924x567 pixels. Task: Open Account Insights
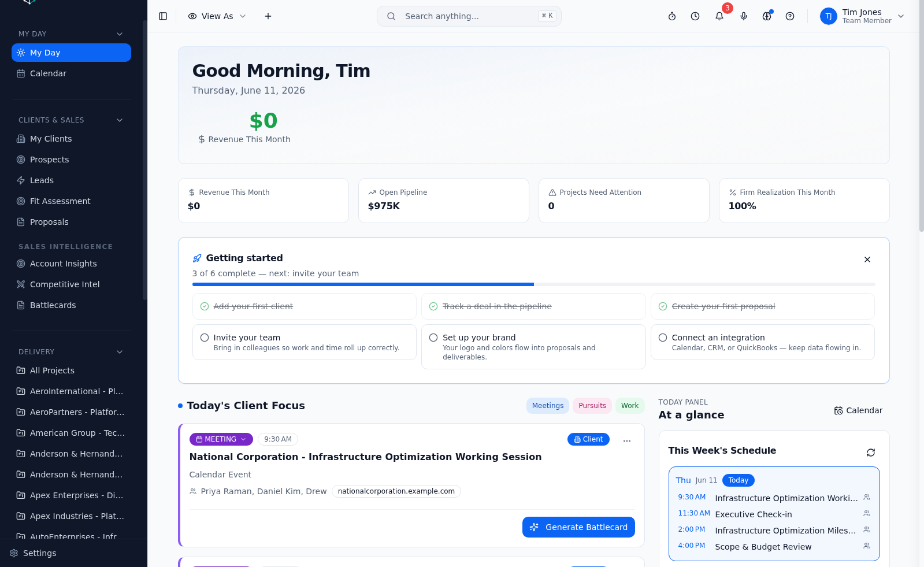[x=71, y=264]
